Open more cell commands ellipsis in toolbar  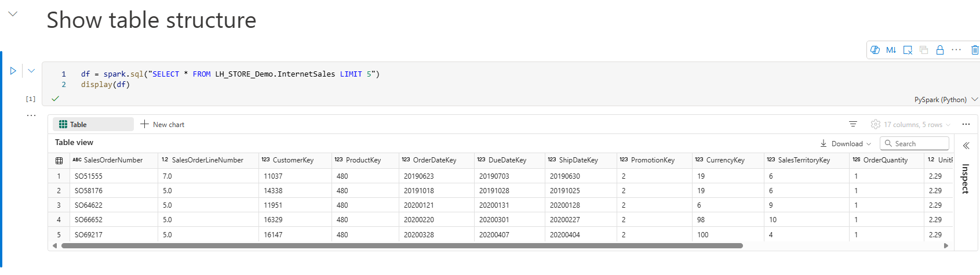tap(956, 50)
